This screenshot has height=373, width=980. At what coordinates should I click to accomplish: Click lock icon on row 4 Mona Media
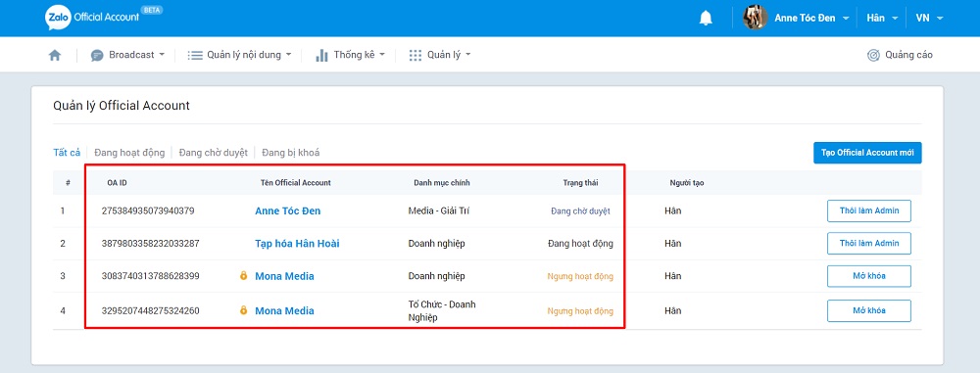tap(244, 310)
